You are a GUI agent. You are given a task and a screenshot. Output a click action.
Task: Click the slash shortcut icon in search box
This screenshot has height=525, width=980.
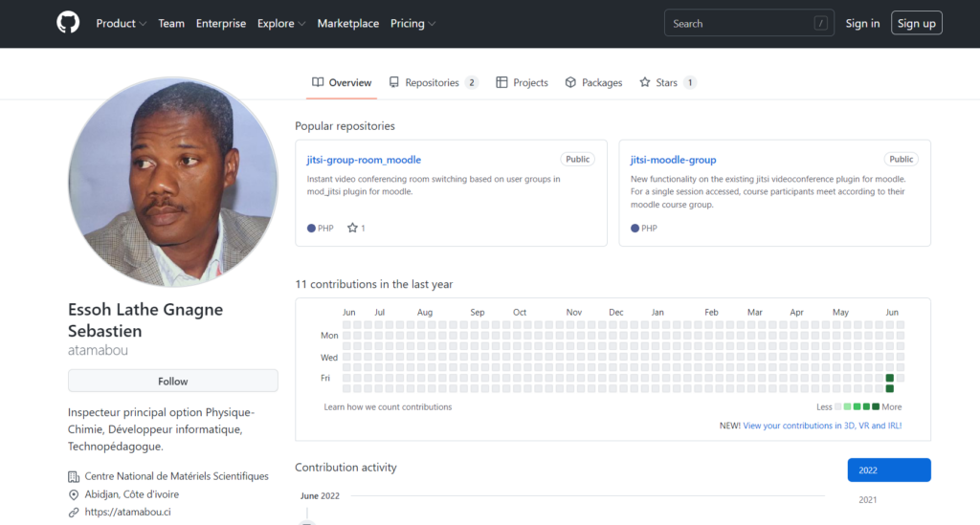click(x=821, y=24)
